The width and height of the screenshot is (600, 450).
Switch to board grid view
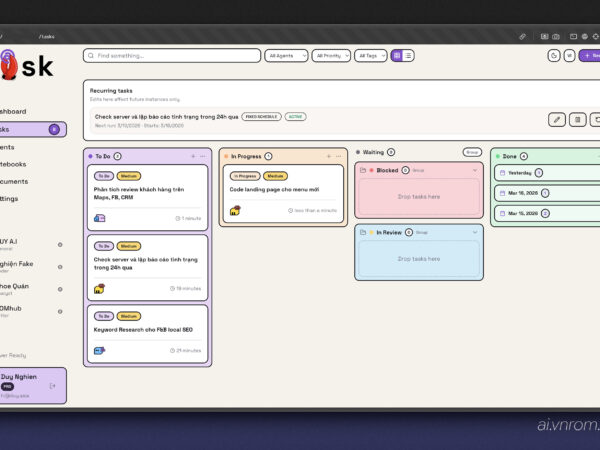click(x=397, y=56)
